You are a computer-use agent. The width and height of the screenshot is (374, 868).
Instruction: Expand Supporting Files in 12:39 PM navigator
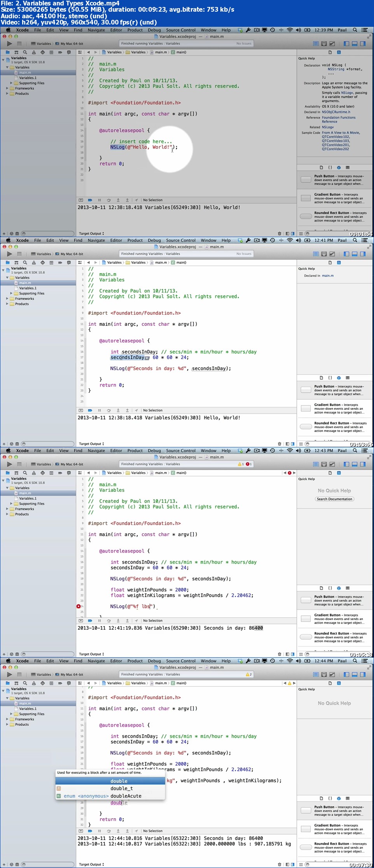11,83
